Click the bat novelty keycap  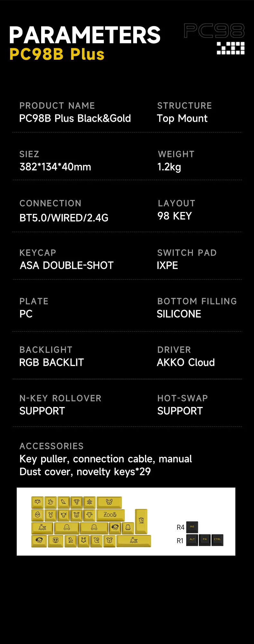click(38, 502)
